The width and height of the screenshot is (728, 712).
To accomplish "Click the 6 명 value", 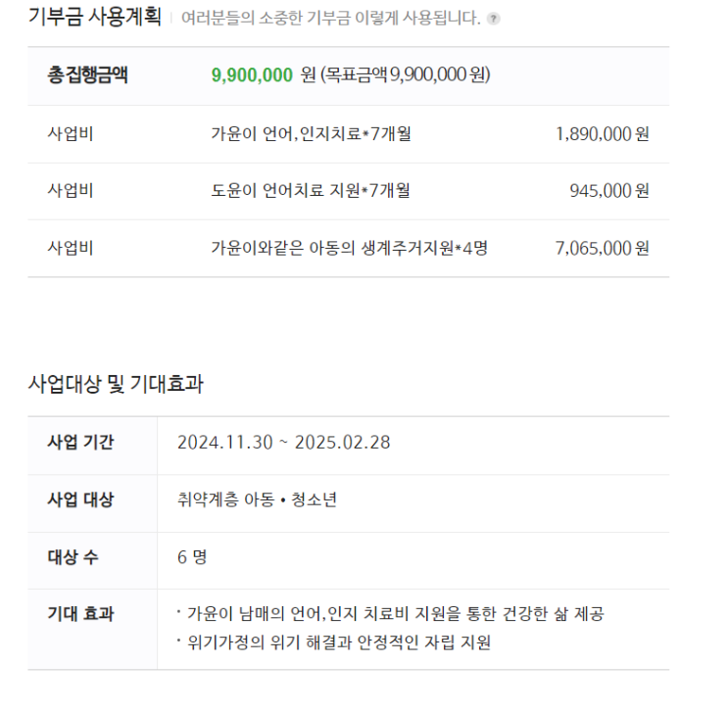I will [x=192, y=557].
